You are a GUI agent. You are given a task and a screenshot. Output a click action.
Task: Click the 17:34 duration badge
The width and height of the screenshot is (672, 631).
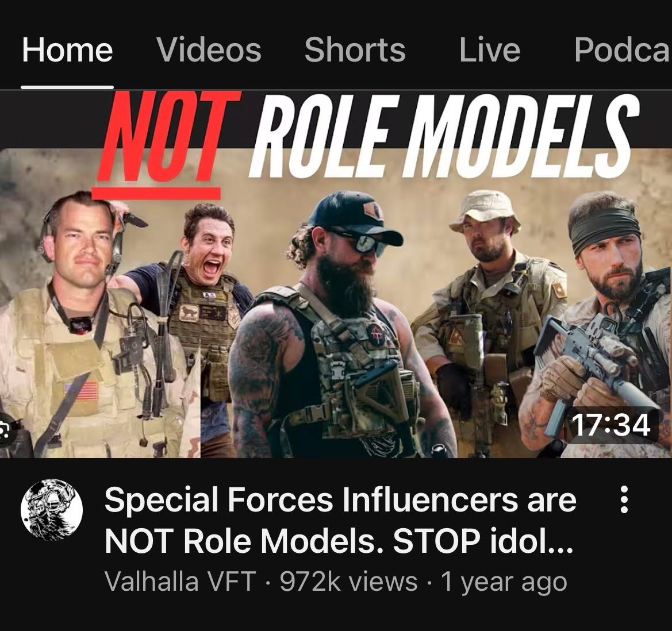610,425
